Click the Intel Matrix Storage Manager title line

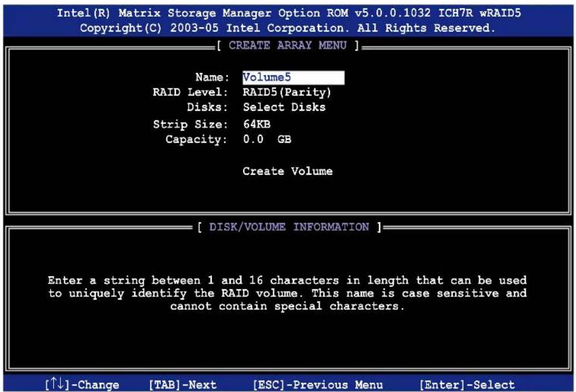click(289, 13)
